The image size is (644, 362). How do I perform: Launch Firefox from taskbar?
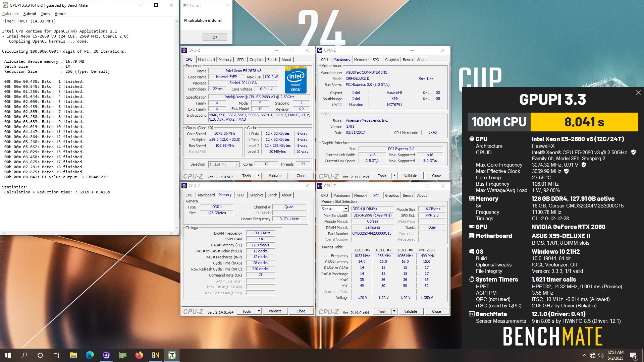pos(139,355)
